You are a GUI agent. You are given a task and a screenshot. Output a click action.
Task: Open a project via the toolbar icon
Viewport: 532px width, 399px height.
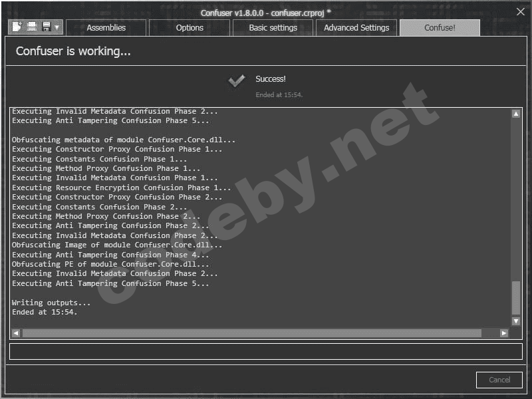(32, 27)
